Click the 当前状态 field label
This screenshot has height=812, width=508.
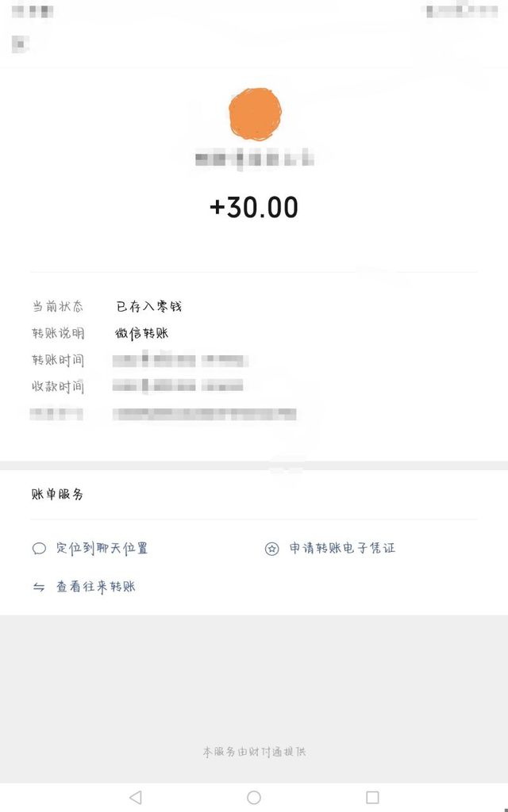click(x=58, y=307)
